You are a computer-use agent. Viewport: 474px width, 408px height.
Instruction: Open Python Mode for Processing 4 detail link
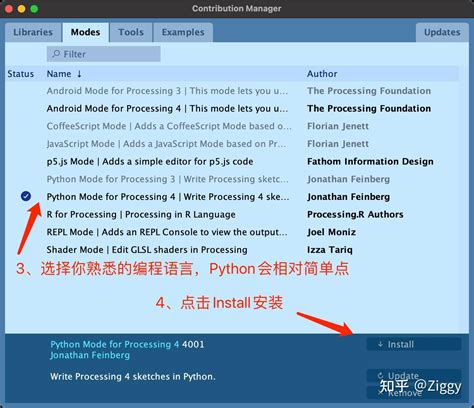click(x=115, y=344)
